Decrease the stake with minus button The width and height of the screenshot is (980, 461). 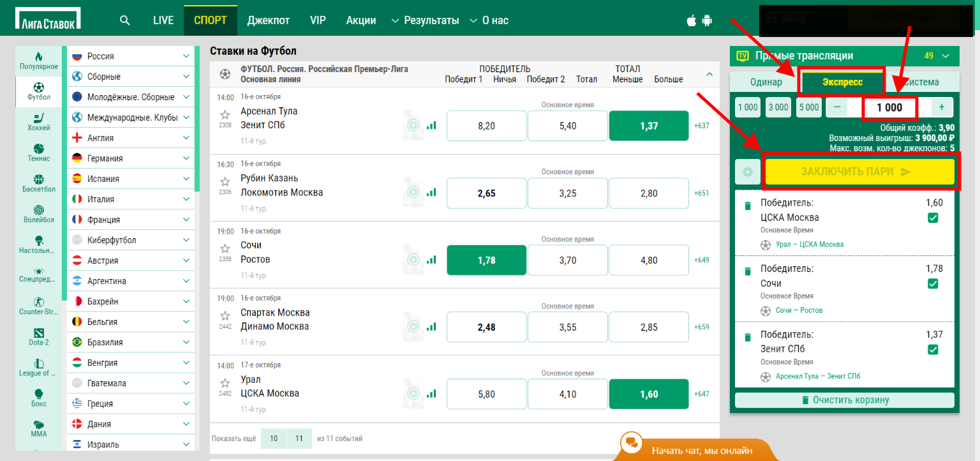[837, 107]
